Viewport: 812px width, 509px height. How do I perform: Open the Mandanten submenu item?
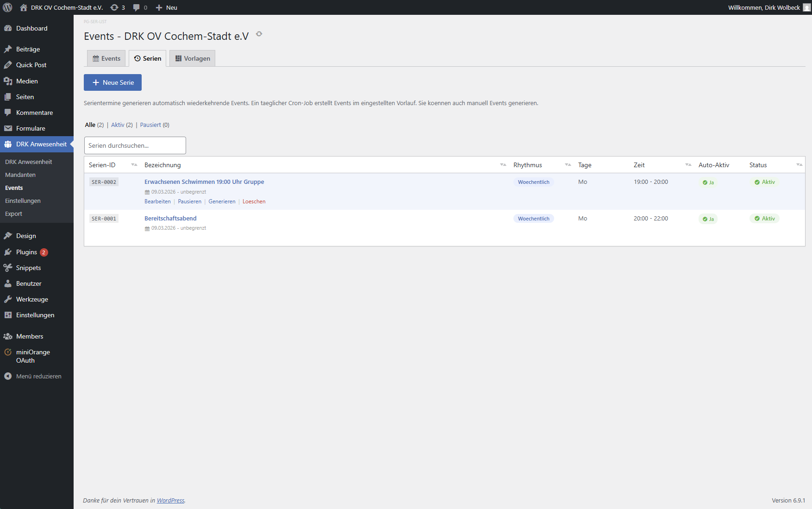20,175
